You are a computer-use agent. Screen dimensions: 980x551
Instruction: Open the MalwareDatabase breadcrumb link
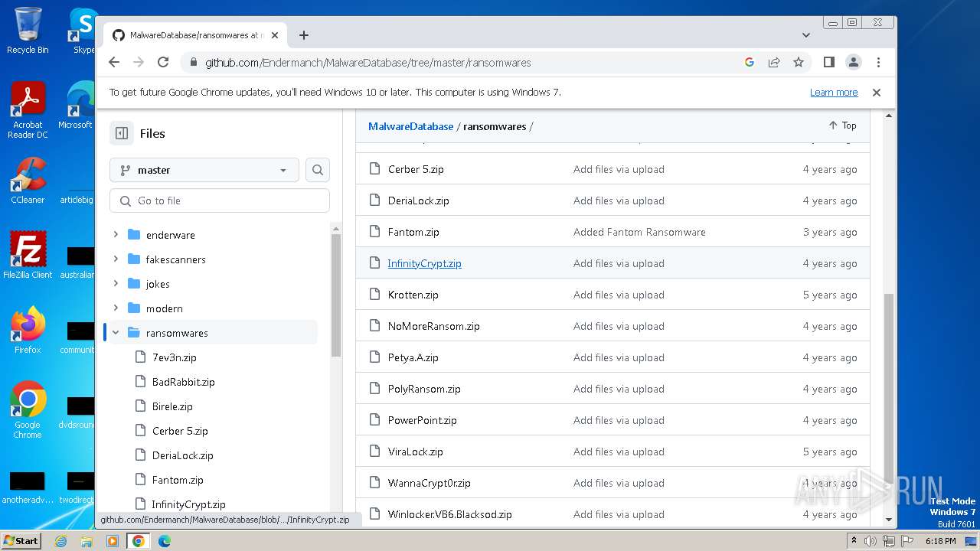[x=411, y=126]
